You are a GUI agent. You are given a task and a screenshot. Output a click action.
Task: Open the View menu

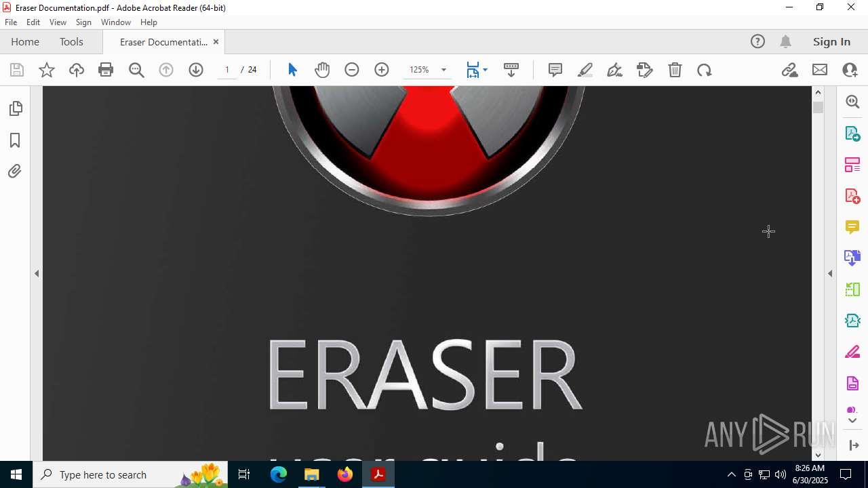58,22
